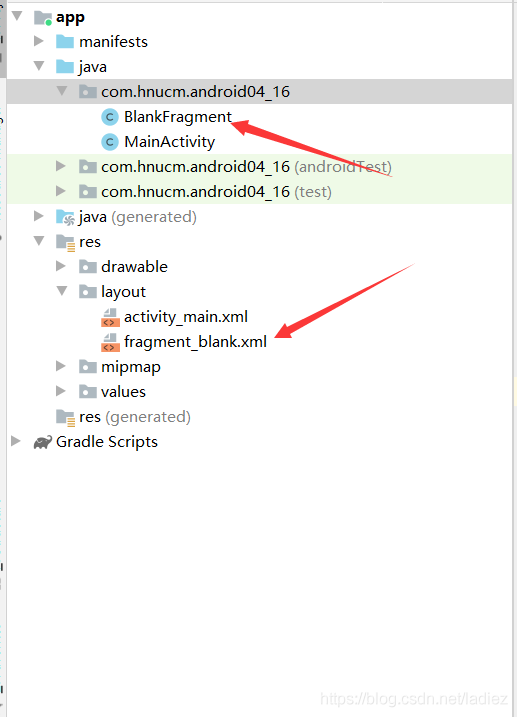
Task: Click the res (generated) folder icon
Action: 65,417
